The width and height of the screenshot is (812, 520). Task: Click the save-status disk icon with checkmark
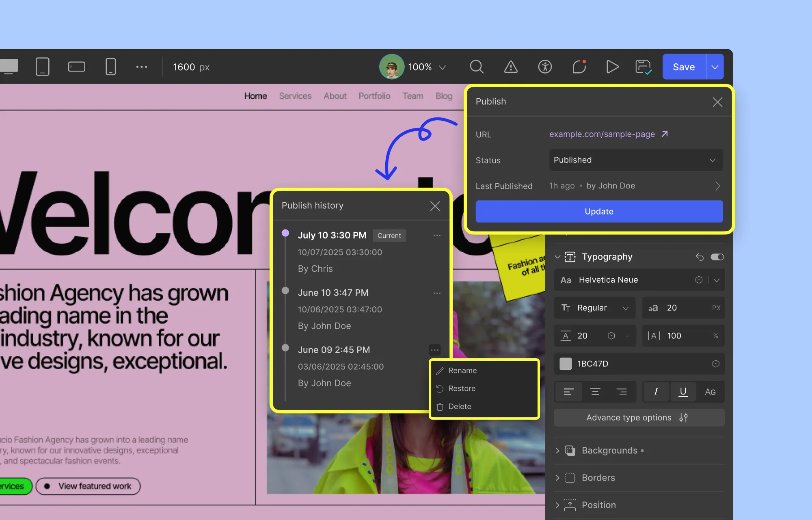coord(644,67)
